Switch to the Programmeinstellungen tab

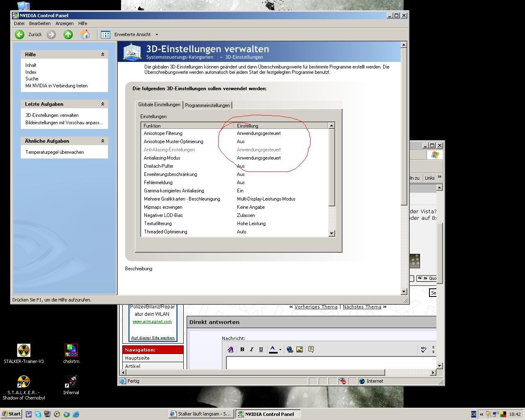207,105
